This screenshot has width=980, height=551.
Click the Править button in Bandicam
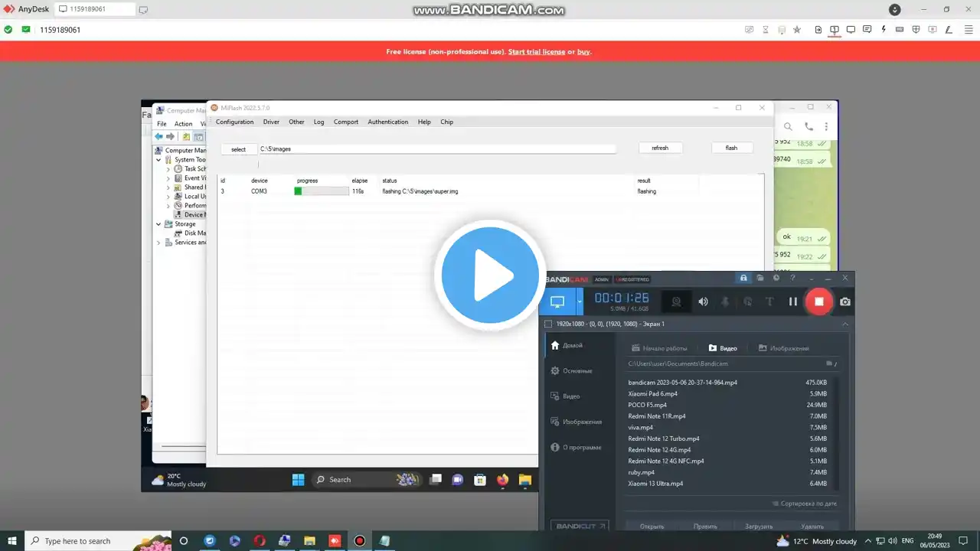tap(705, 527)
